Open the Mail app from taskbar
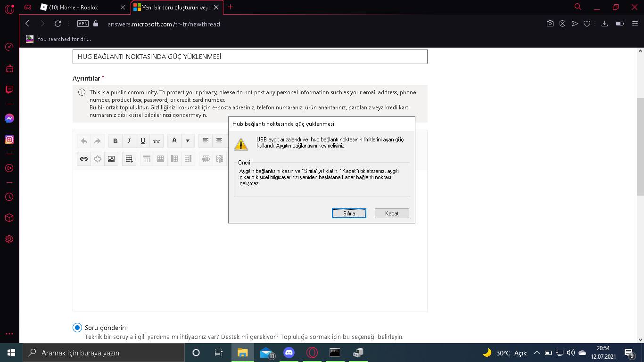644x362 pixels. click(x=266, y=353)
